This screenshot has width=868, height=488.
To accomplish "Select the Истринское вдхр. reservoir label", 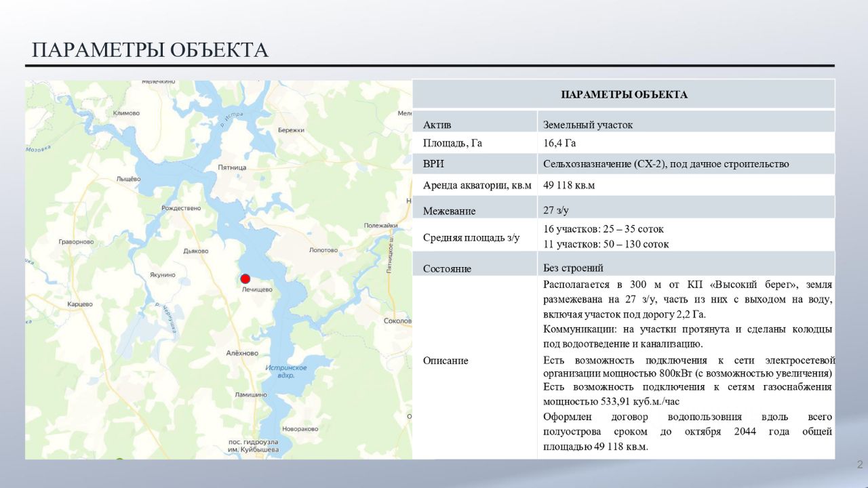I will 285,371.
